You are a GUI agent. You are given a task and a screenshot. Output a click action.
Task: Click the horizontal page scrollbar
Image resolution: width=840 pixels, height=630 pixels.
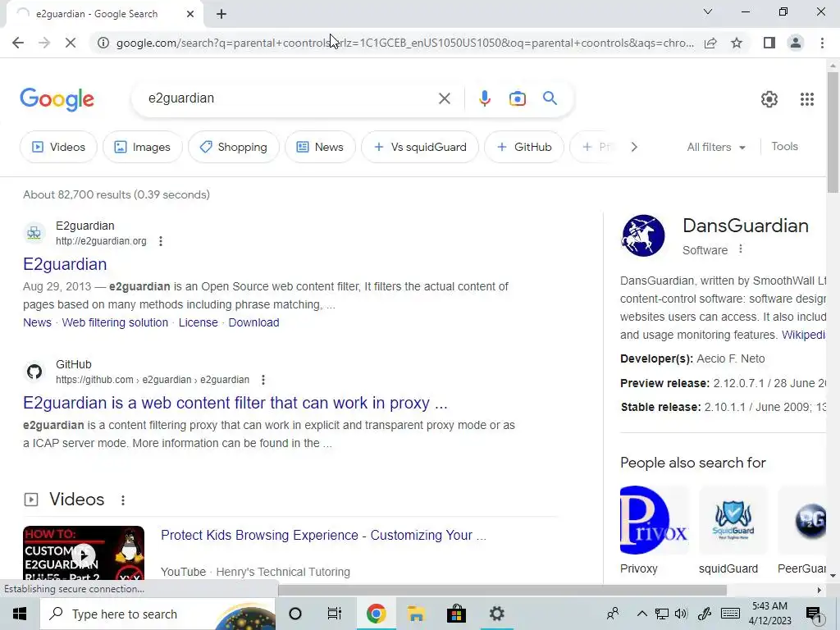coord(502,590)
